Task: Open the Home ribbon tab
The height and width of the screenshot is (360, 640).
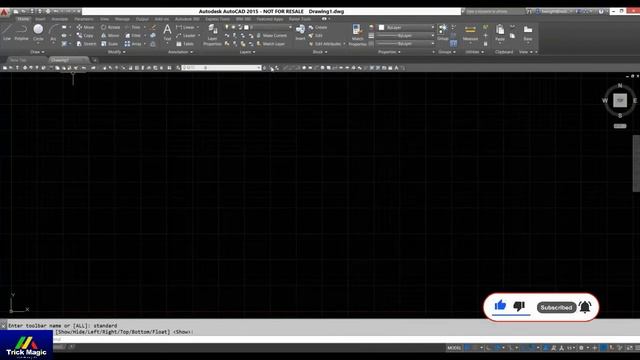Action: (x=23, y=19)
